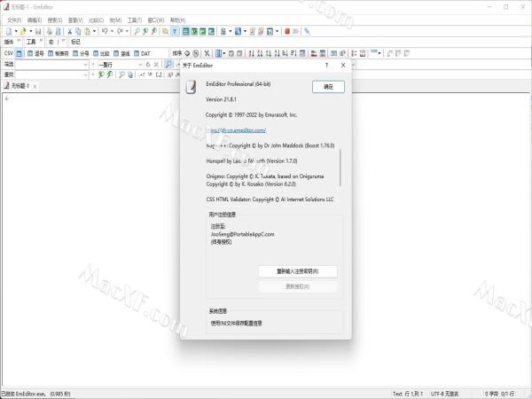Click the wrench Customize tools icon
Image resolution: width=532 pixels, height=399 pixels.
pos(307,31)
